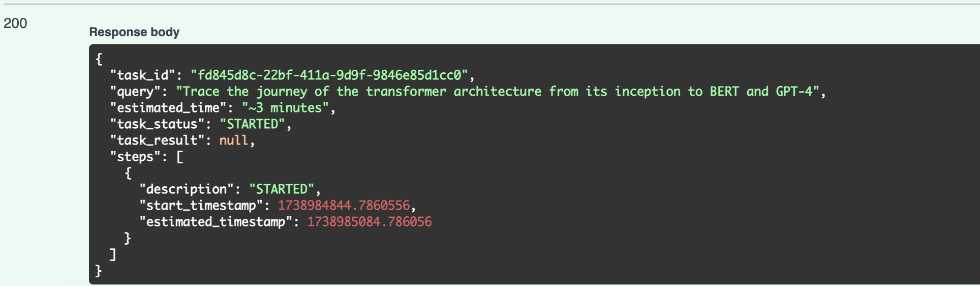The image size is (980, 286).
Task: Click the null task_result value
Action: pos(233,140)
